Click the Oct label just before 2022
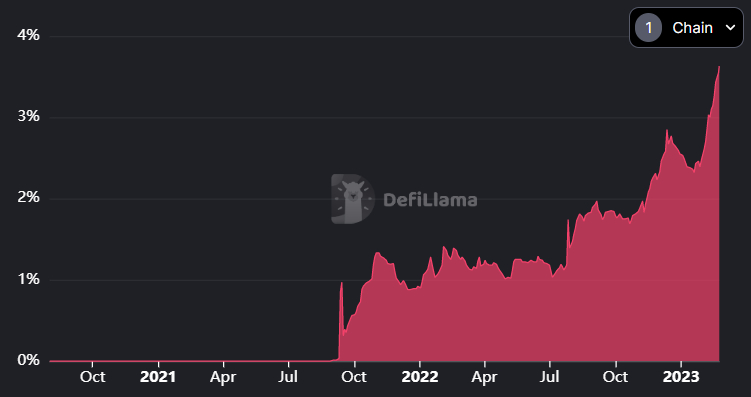 tap(354, 377)
